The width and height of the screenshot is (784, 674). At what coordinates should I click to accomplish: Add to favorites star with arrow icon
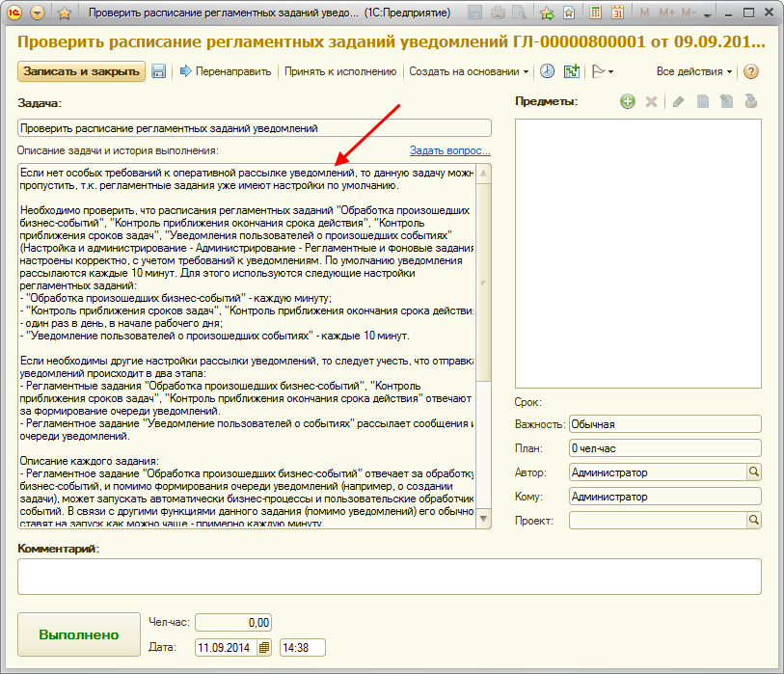coord(547,13)
